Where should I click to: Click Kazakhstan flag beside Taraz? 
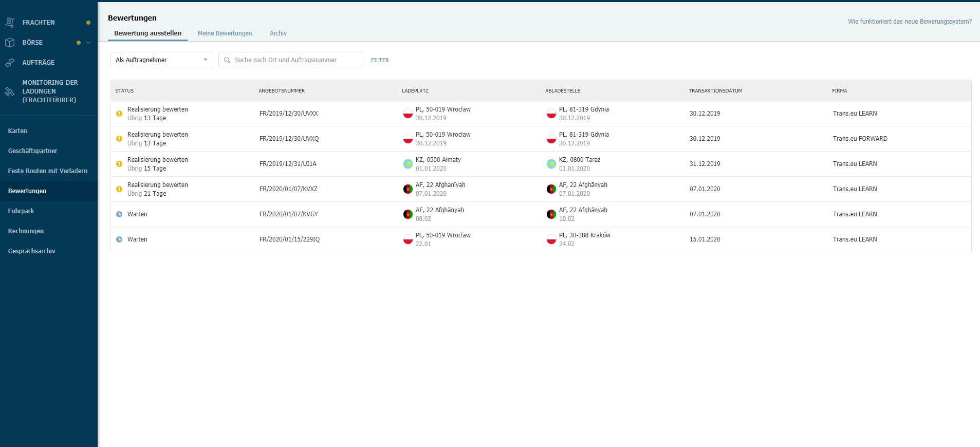(x=551, y=164)
